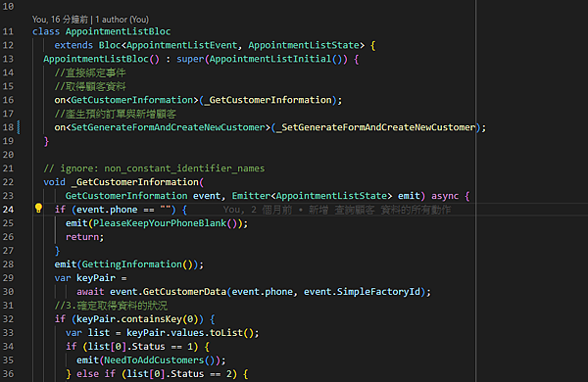
Task: Click the Emitter type on line 23
Action: (251, 196)
